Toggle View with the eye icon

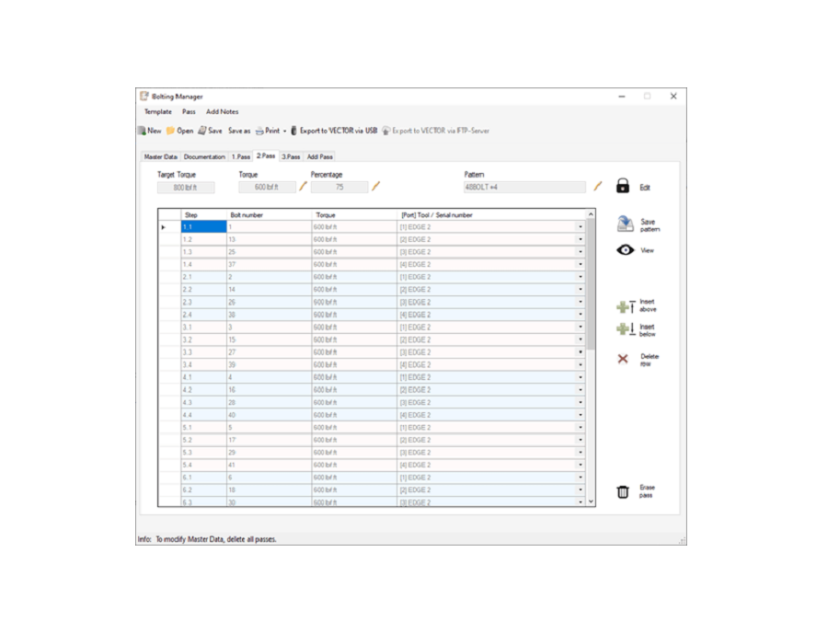(625, 250)
